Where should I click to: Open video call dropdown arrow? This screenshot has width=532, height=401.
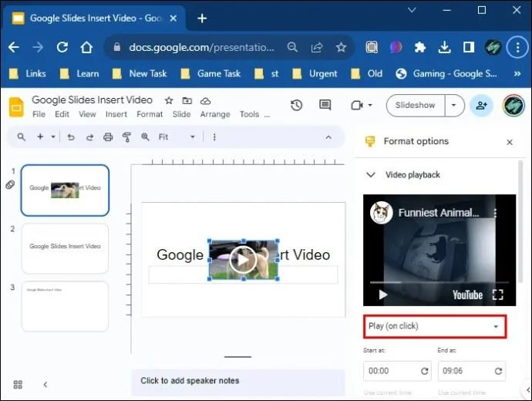coord(370,105)
